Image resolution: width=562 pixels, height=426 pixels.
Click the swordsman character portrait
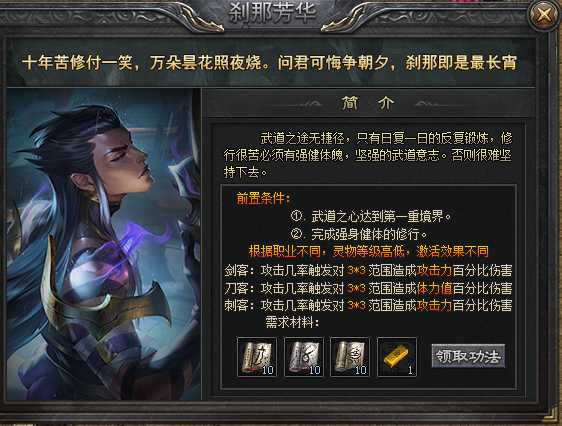[x=104, y=244]
